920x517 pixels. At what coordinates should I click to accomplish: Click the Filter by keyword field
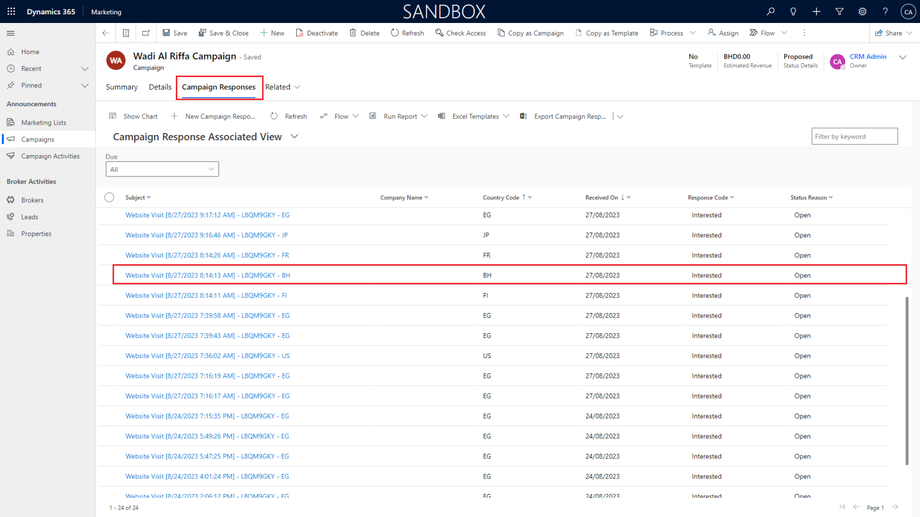pyautogui.click(x=854, y=136)
